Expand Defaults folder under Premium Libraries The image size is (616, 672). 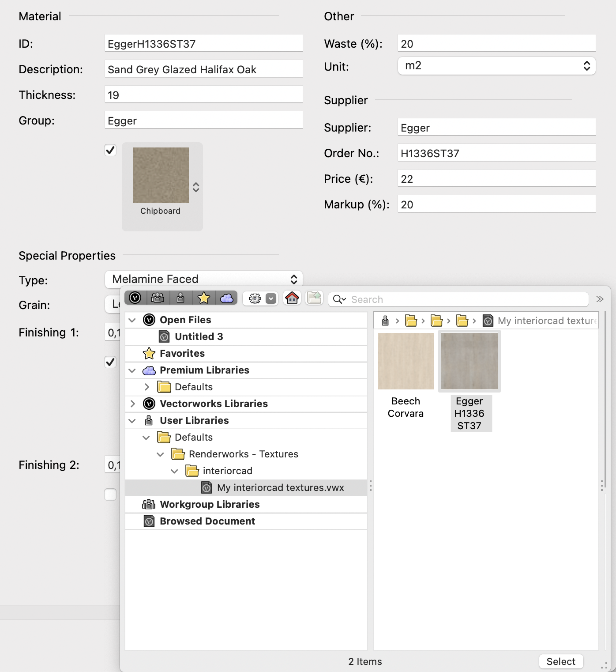coord(147,387)
